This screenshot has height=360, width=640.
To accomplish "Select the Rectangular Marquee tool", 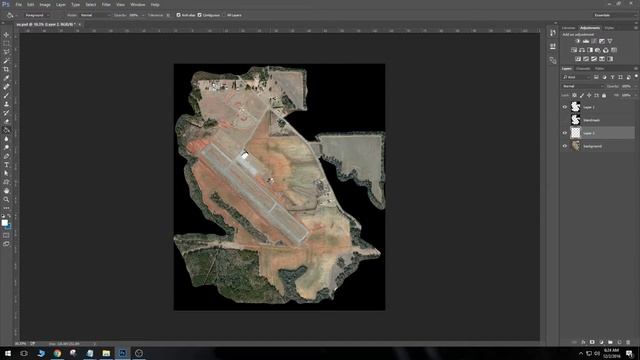I will tap(6, 43).
